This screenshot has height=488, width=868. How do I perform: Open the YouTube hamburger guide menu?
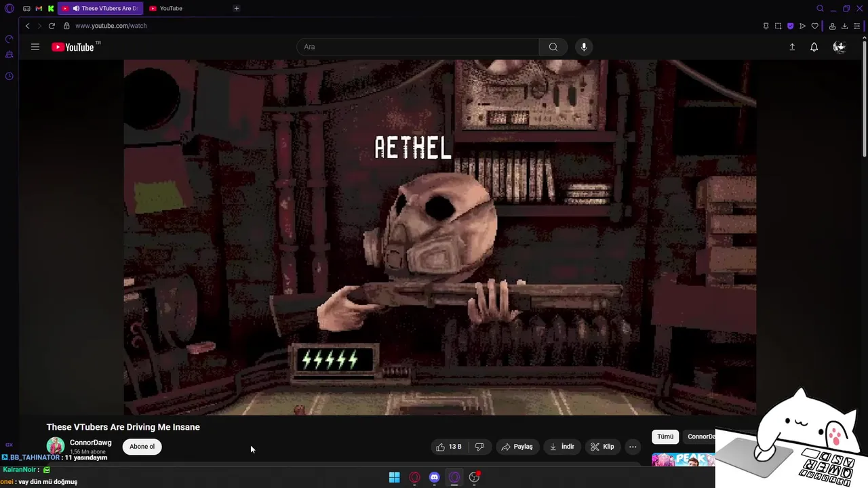[x=35, y=47]
